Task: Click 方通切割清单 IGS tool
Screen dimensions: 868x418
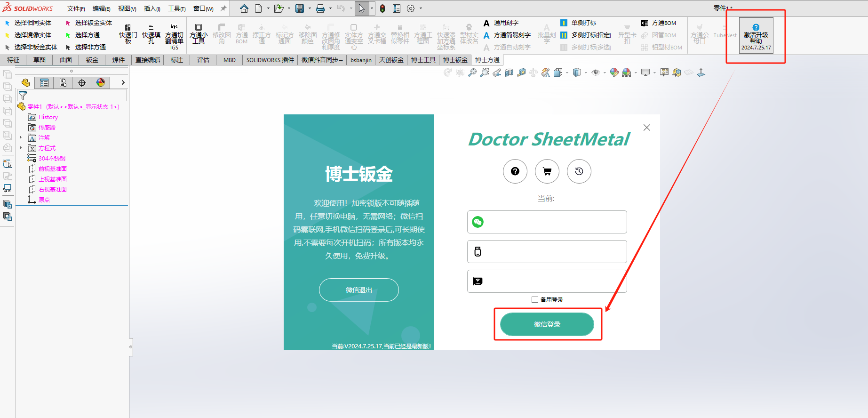Action: (x=174, y=37)
